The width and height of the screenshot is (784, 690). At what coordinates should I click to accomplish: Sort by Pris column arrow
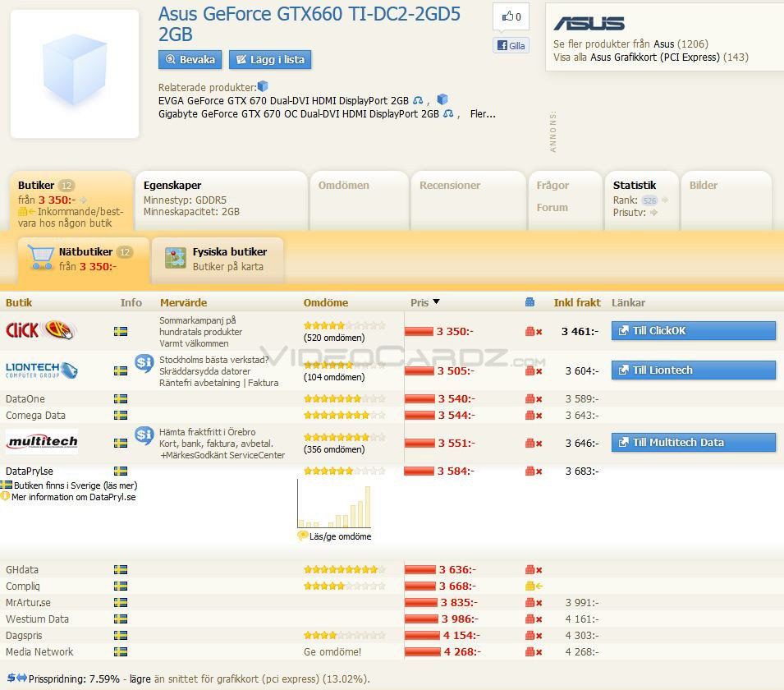click(436, 301)
